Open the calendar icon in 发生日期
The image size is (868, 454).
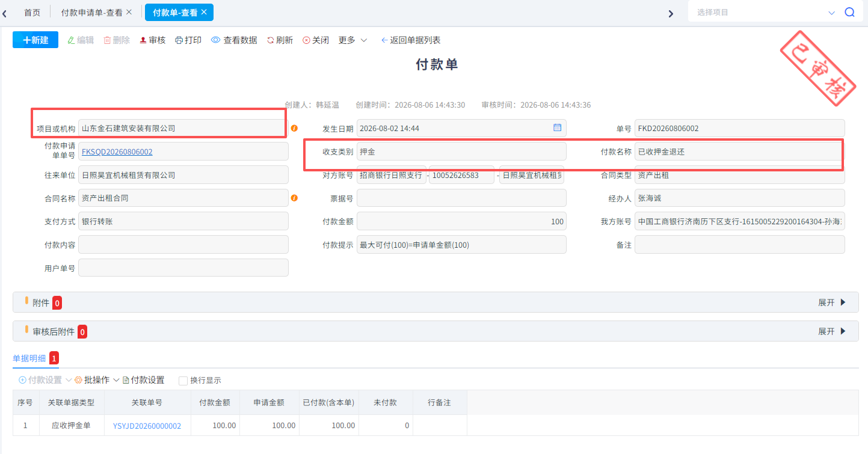pos(557,127)
